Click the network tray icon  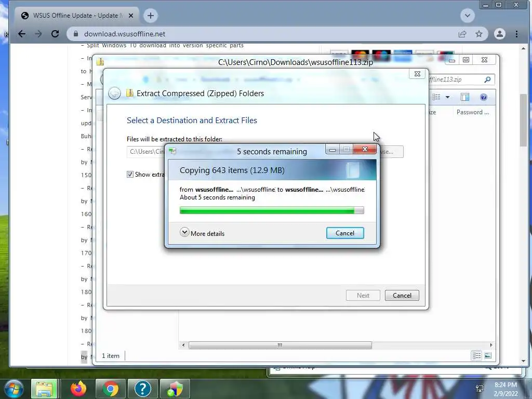tap(480, 389)
